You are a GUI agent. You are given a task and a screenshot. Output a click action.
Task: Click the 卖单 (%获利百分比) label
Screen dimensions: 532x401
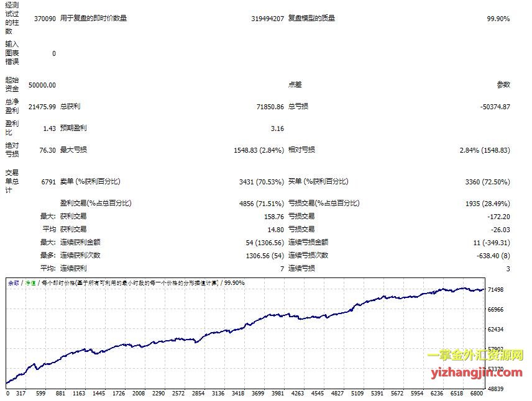point(90,182)
